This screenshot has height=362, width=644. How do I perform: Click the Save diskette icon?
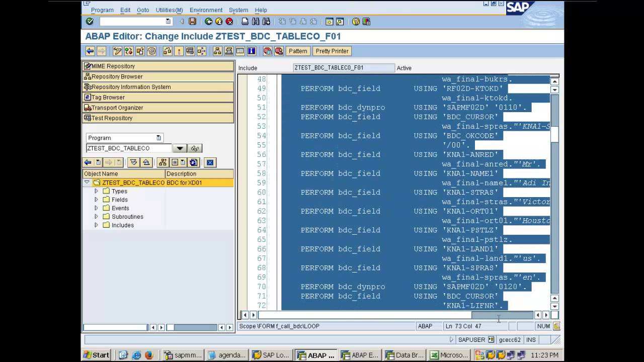click(192, 22)
